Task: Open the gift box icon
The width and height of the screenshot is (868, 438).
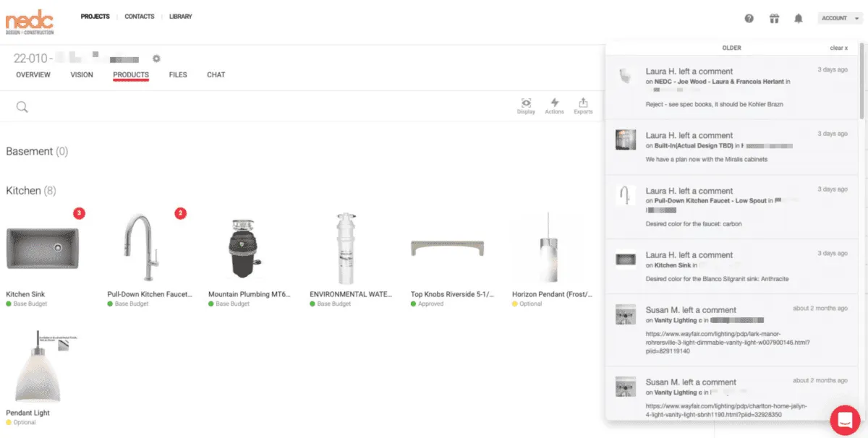Action: coord(774,18)
